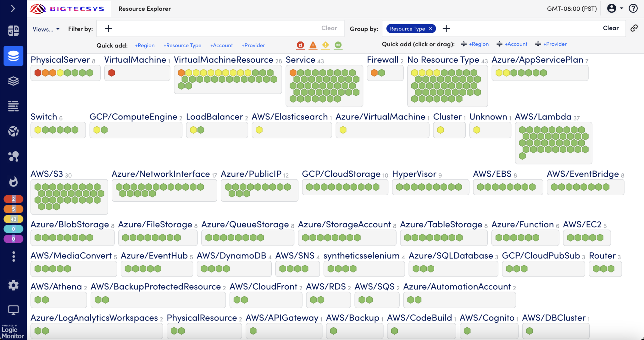Screen dimensions: 644x340
Task: Add a grouping with the plus icon
Action: pyautogui.click(x=446, y=29)
